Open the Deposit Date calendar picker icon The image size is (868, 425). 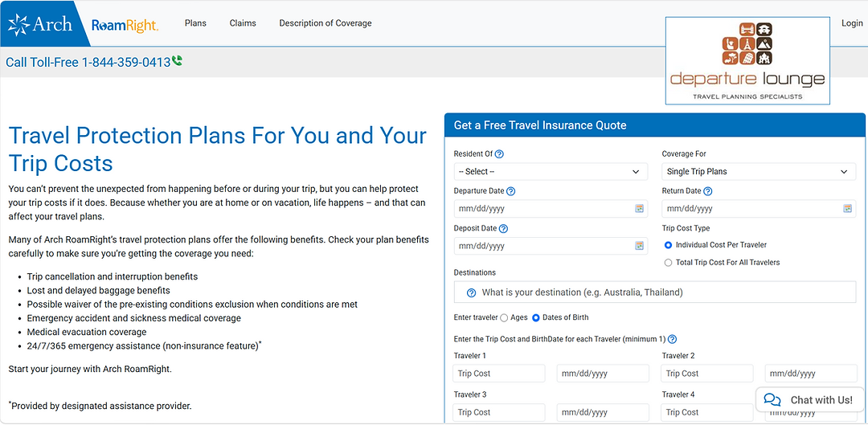coord(640,246)
